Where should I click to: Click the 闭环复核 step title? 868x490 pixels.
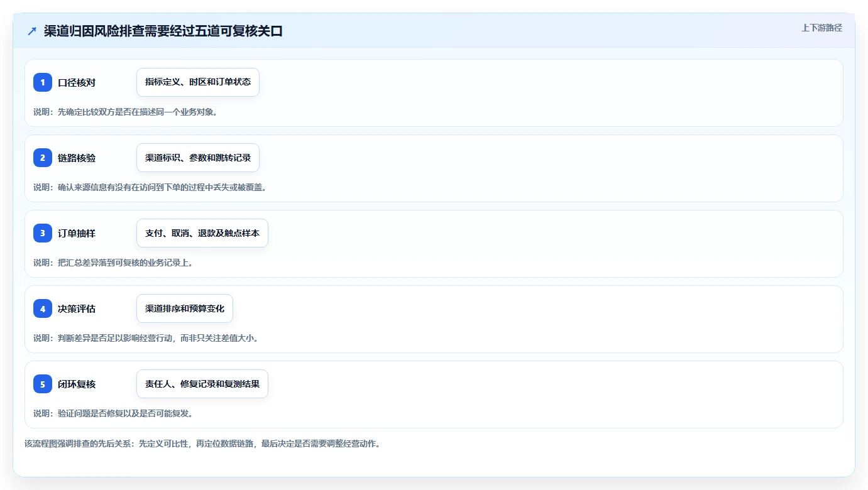[x=77, y=384]
